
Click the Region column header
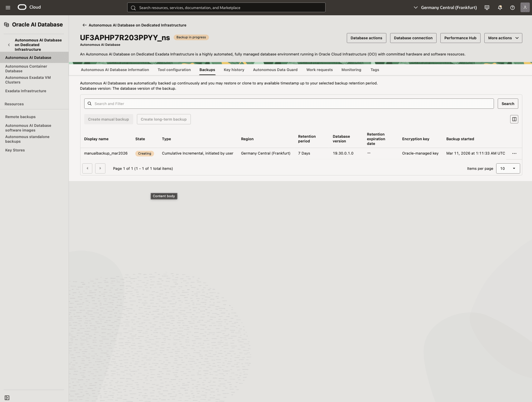coord(247,139)
